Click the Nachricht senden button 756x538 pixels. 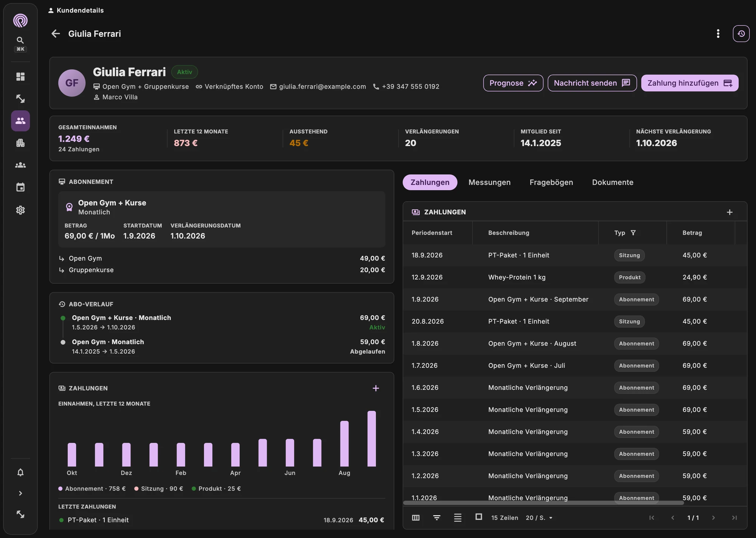click(x=592, y=83)
